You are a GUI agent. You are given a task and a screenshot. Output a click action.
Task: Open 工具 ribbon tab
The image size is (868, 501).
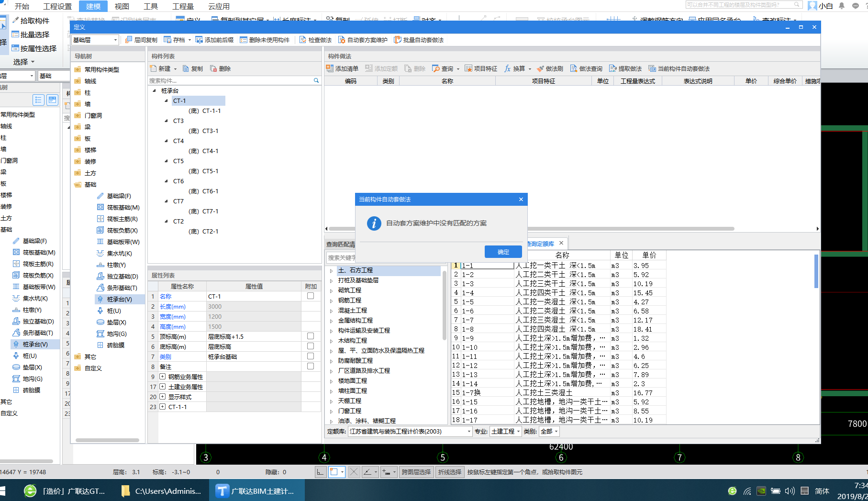pos(151,6)
